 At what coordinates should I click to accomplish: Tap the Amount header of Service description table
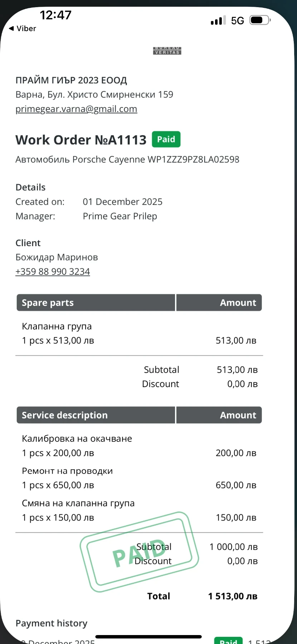click(219, 415)
